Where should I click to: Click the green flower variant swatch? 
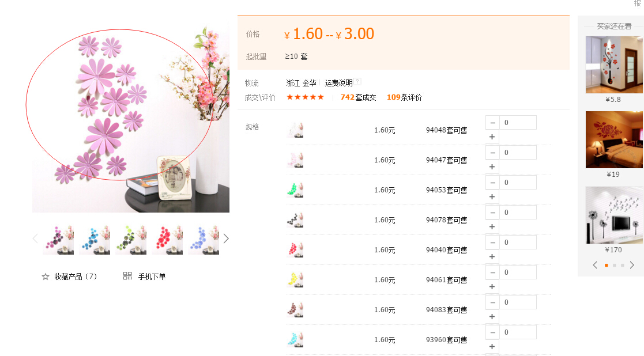click(x=295, y=190)
